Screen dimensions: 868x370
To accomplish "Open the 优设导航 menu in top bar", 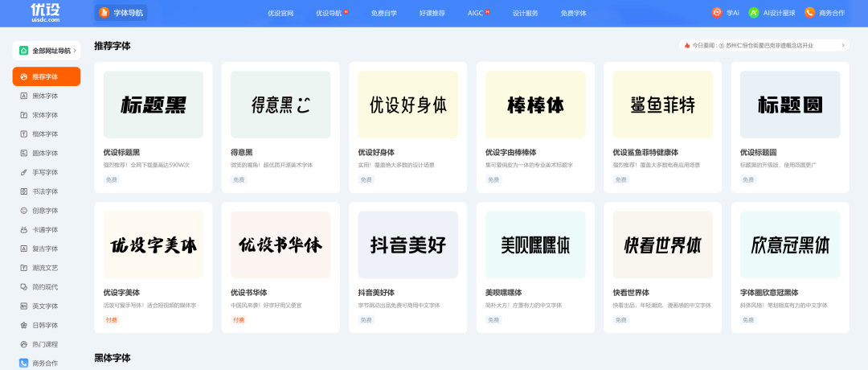I will tap(329, 14).
